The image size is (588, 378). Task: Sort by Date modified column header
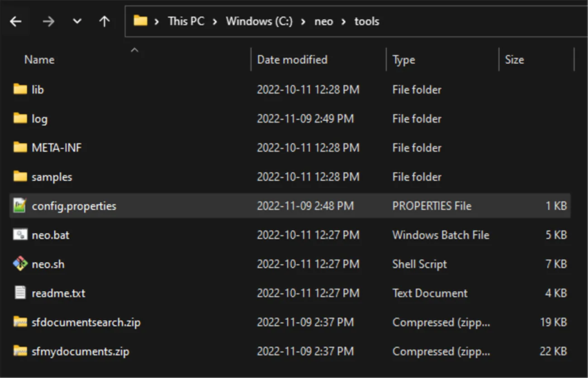pos(292,60)
